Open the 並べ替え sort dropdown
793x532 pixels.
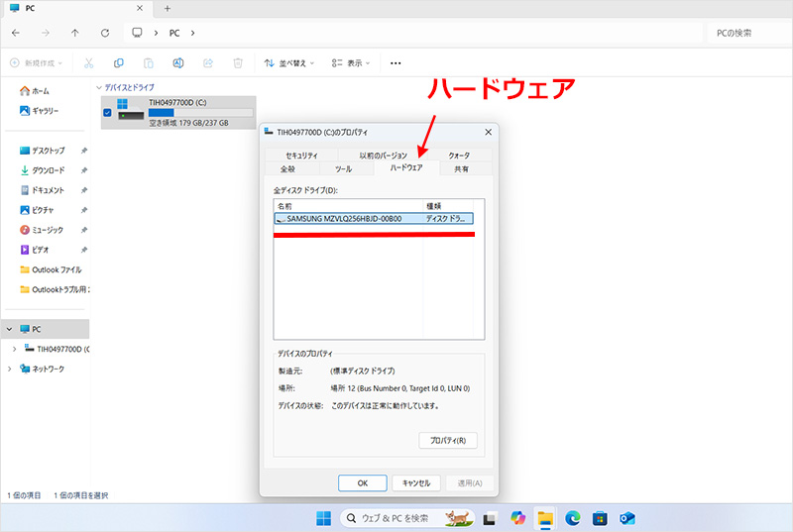coord(289,62)
